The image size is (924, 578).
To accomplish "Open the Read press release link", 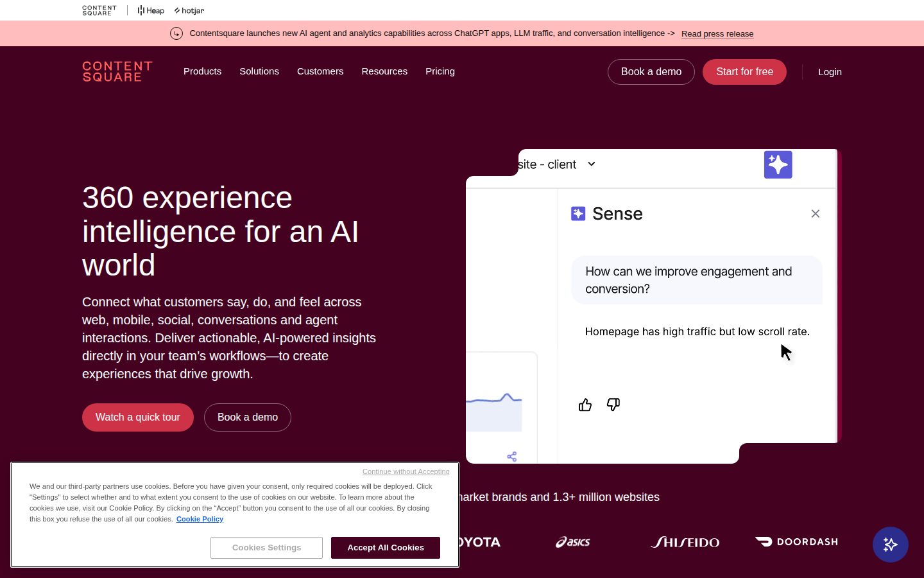I will point(717,34).
